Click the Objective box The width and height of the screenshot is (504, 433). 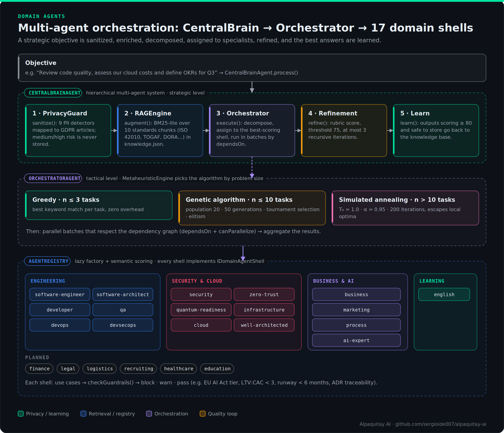pyautogui.click(x=252, y=68)
